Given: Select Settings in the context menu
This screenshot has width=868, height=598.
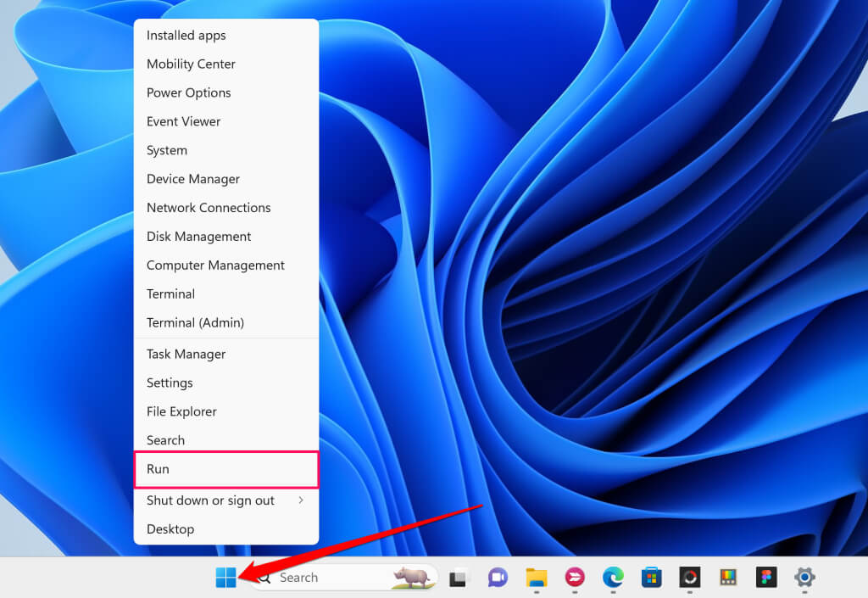Looking at the screenshot, I should click(x=226, y=383).
